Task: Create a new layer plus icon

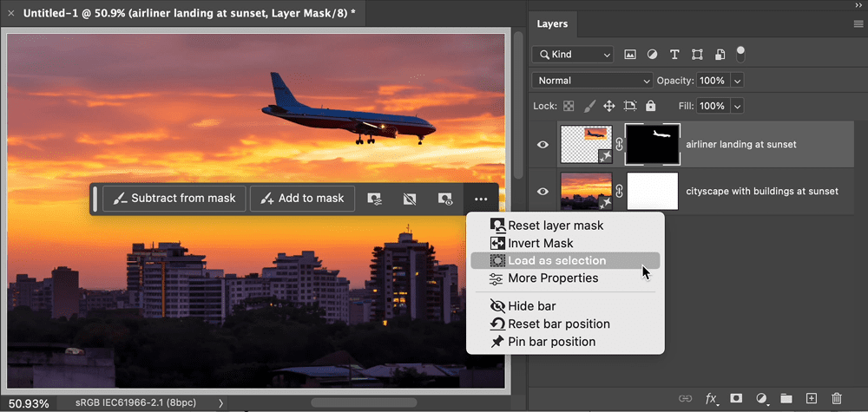Action: (812, 397)
